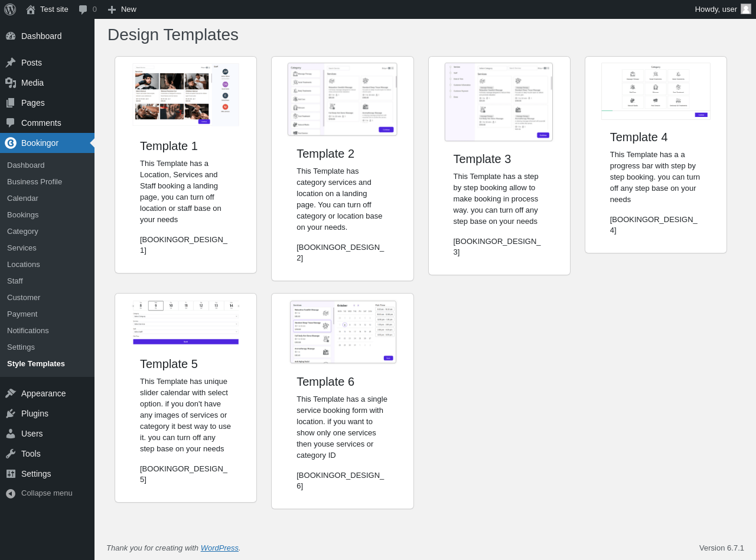This screenshot has width=756, height=560.
Task: Open the Media menu
Action: 32,83
